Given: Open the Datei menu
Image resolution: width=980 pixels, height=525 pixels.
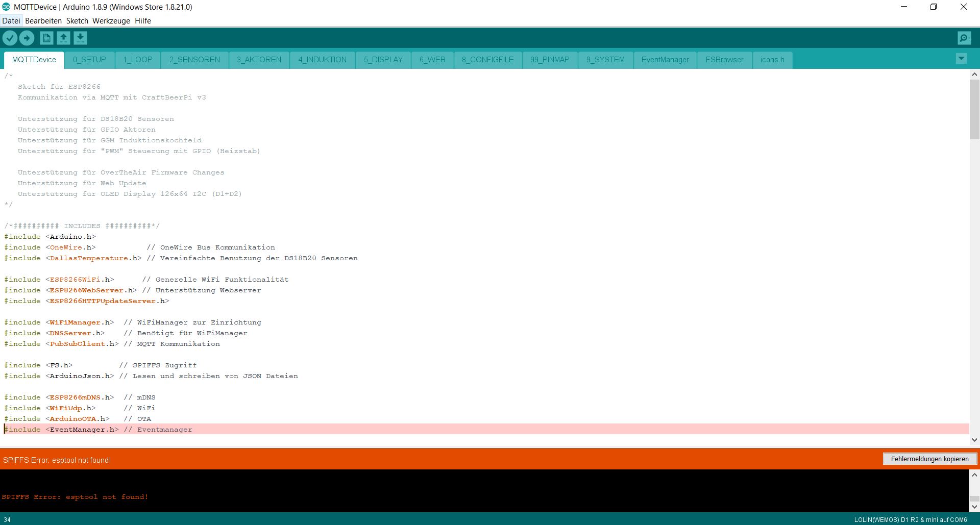Looking at the screenshot, I should coord(11,21).
